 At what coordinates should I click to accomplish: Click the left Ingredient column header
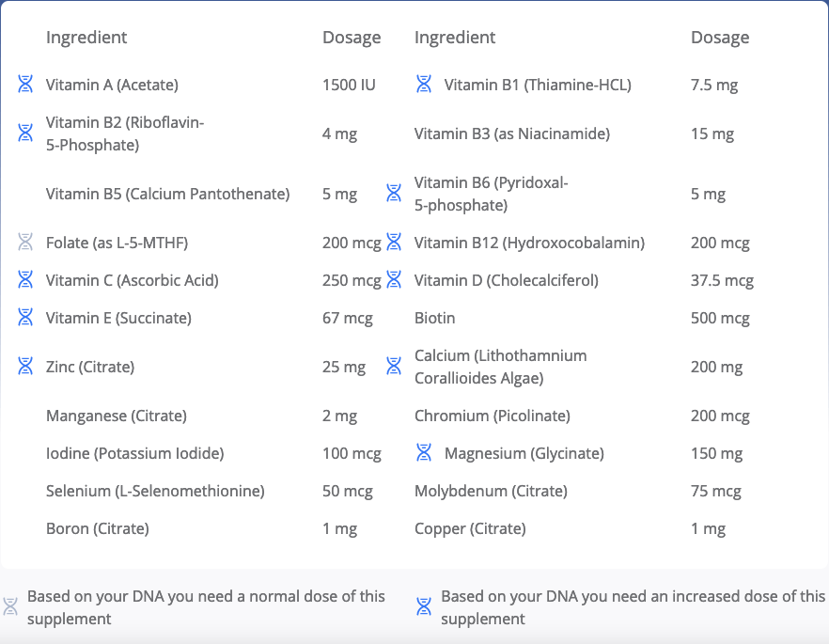(86, 38)
